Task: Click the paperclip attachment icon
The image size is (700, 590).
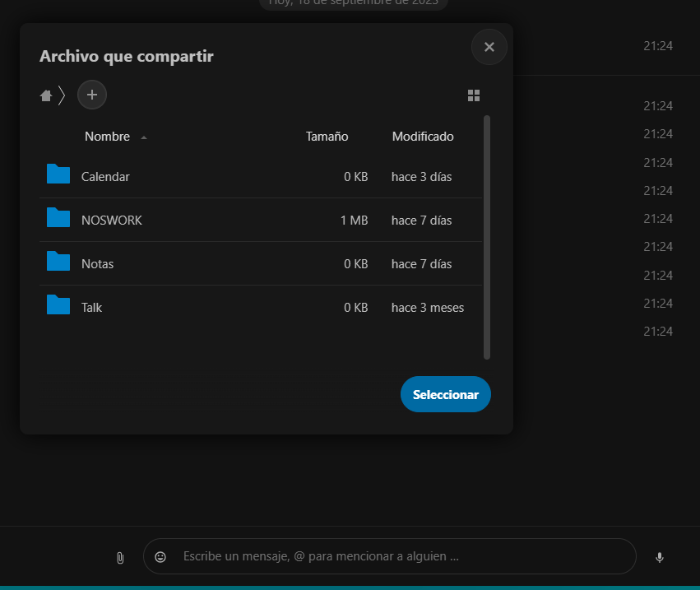Action: (120, 558)
